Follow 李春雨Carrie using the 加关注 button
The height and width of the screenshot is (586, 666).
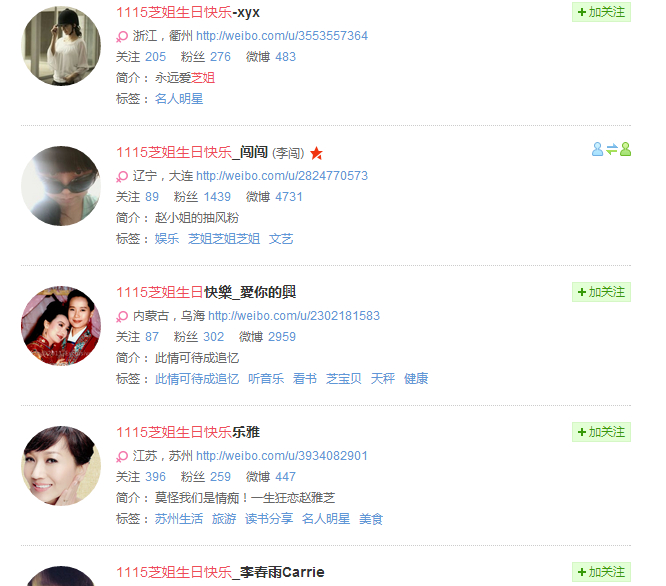[x=601, y=572]
